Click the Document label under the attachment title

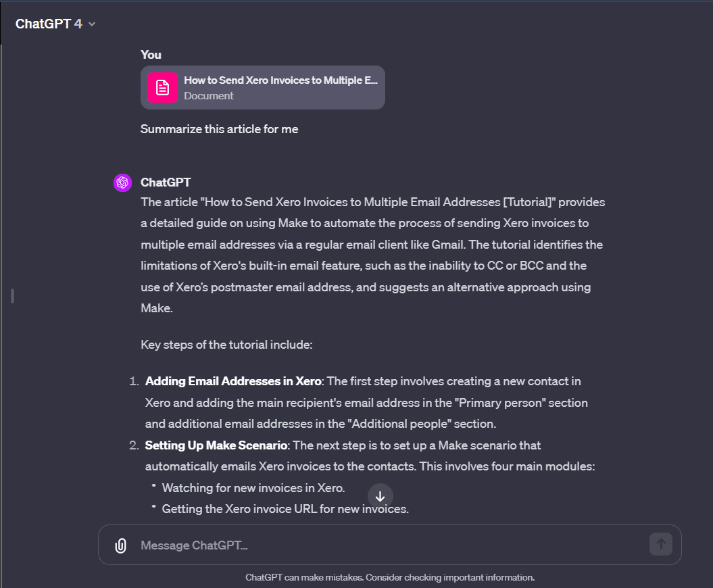(209, 95)
